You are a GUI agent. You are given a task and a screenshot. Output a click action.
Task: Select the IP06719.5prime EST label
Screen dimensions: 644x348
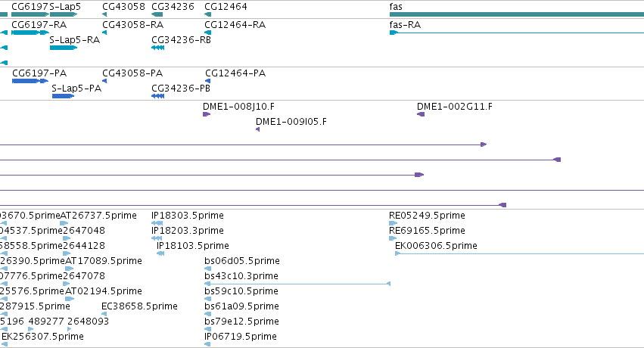point(241,337)
